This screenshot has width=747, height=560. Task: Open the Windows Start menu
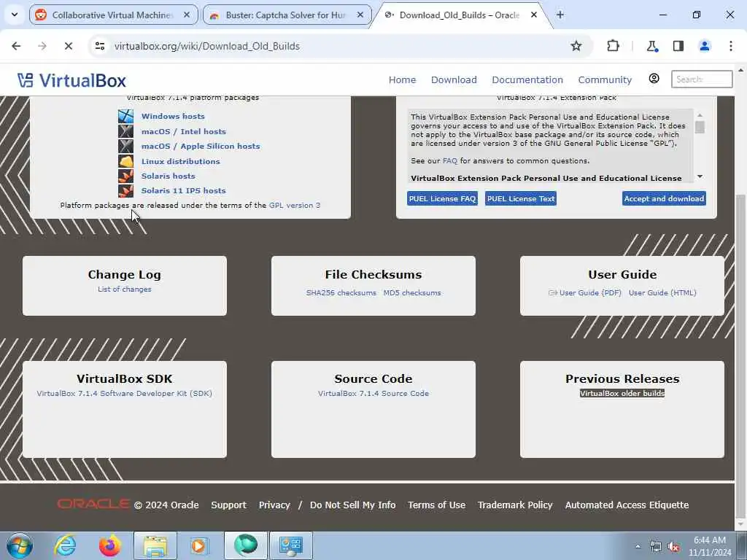tap(20, 545)
